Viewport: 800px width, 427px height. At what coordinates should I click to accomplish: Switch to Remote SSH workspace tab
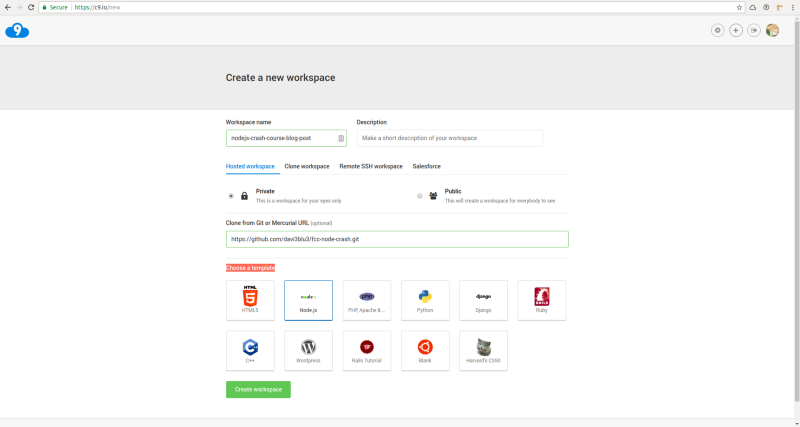click(371, 166)
